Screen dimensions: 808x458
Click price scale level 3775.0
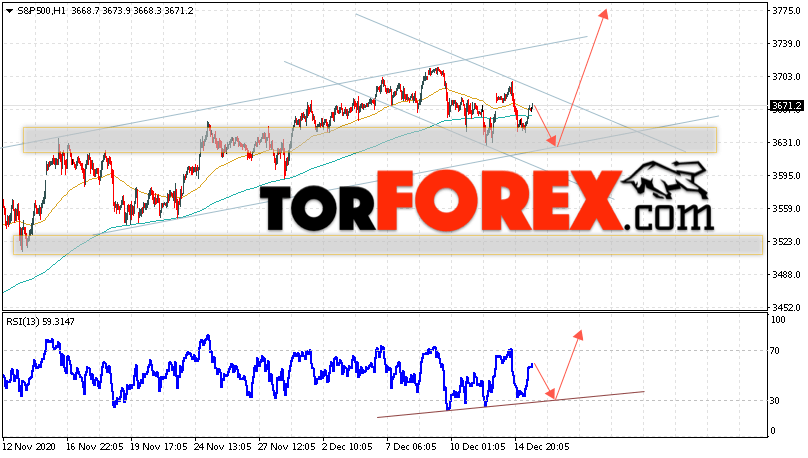pyautogui.click(x=786, y=10)
